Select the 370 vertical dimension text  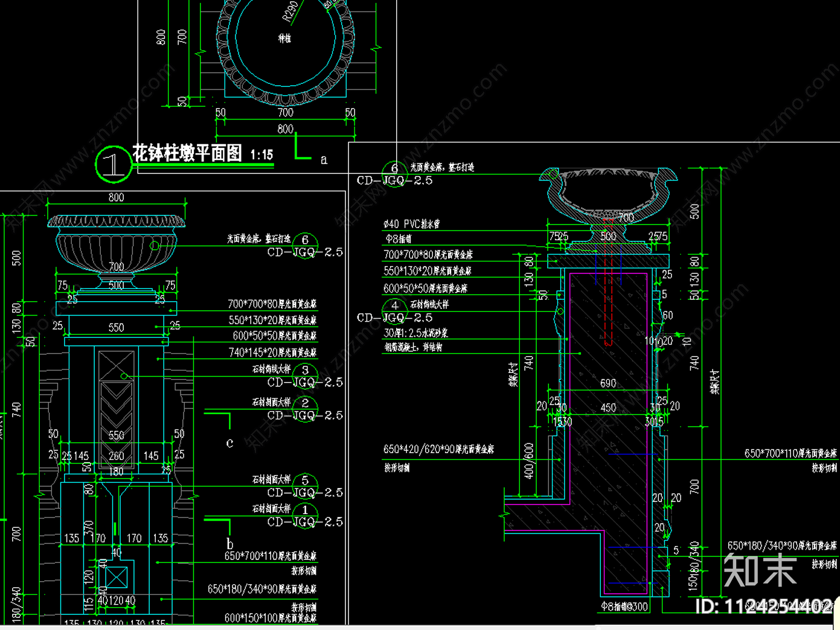click(88, 530)
